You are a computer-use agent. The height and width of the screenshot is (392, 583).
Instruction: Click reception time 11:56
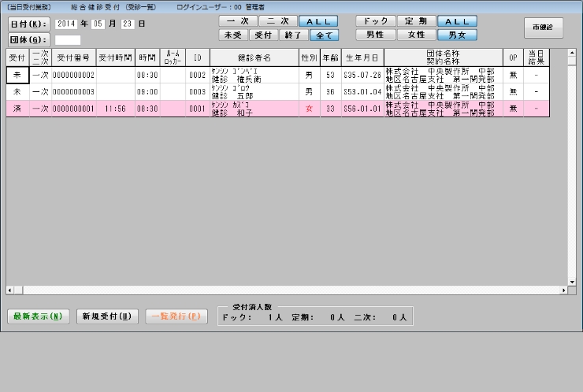(116, 109)
